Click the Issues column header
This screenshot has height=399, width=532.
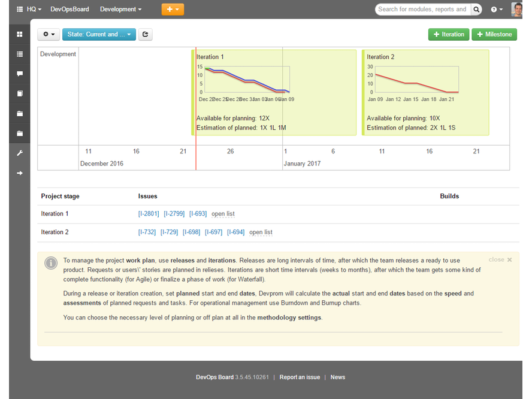click(147, 196)
